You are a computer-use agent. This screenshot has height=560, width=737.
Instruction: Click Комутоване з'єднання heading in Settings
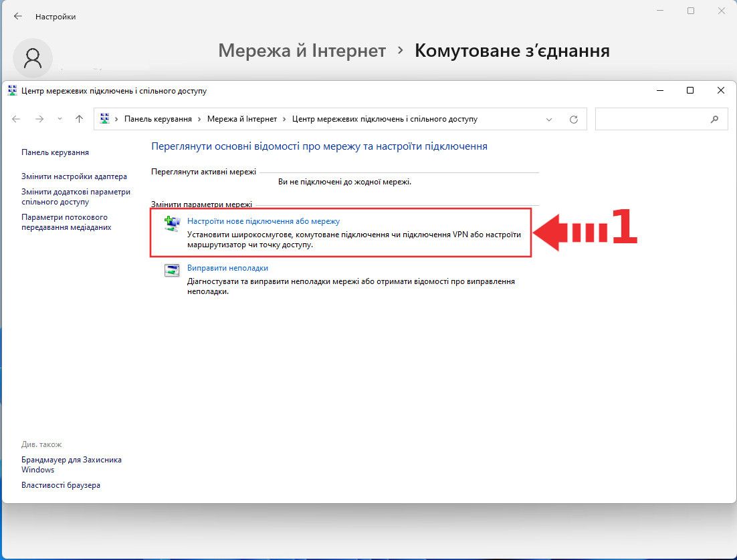coord(512,50)
